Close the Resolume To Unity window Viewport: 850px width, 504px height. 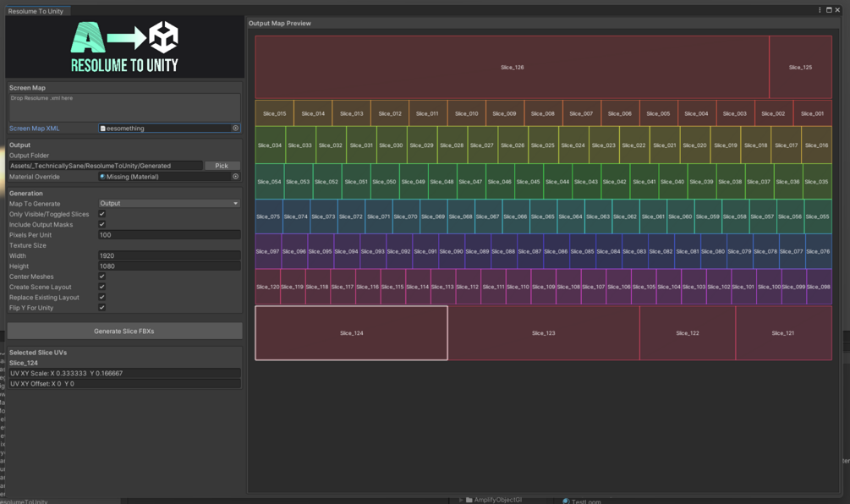point(837,10)
